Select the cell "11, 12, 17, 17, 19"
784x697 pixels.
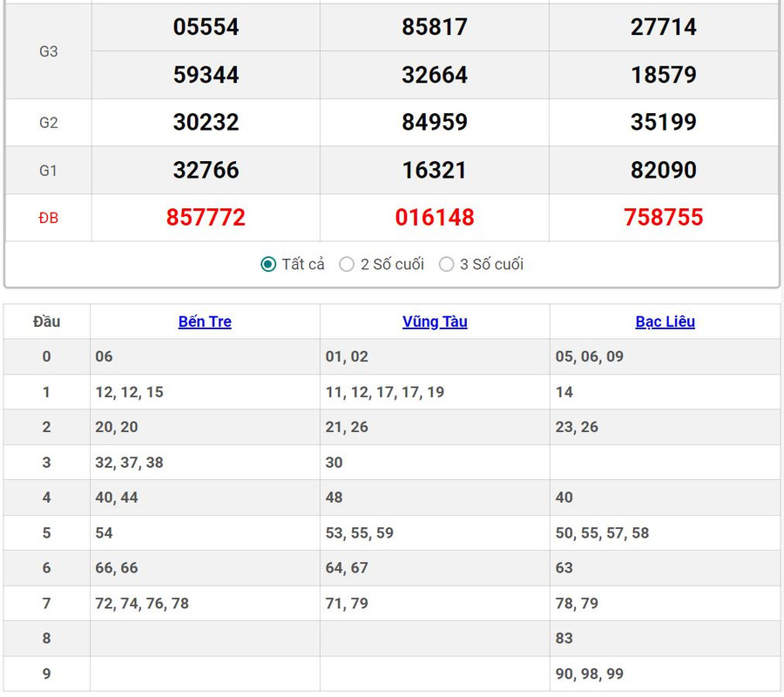pos(385,392)
